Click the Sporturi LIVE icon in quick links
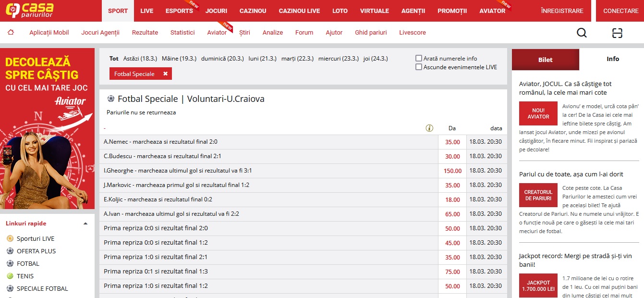Image resolution: width=644 pixels, height=298 pixels. [x=10, y=238]
